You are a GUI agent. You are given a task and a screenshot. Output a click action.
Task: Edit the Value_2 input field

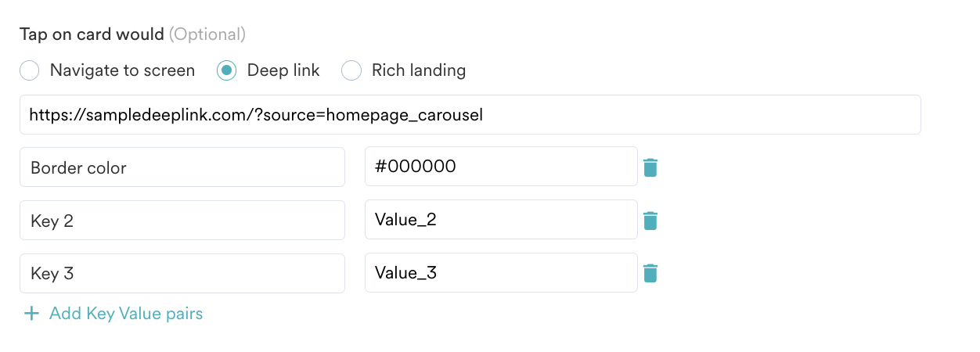[x=501, y=220]
